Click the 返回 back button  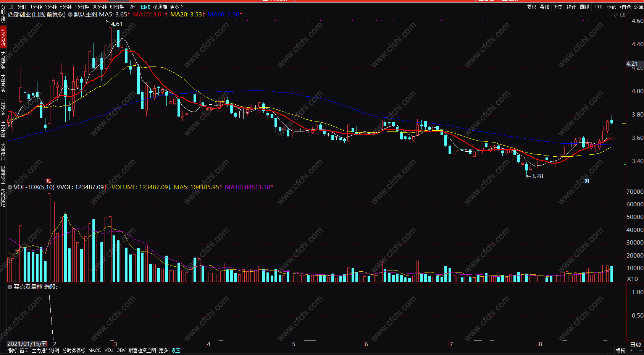tap(639, 7)
